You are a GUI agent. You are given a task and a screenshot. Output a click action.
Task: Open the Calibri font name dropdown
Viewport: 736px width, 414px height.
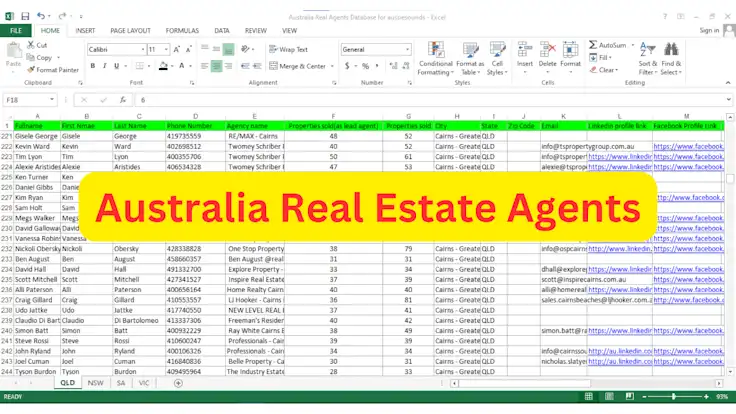[x=140, y=49]
